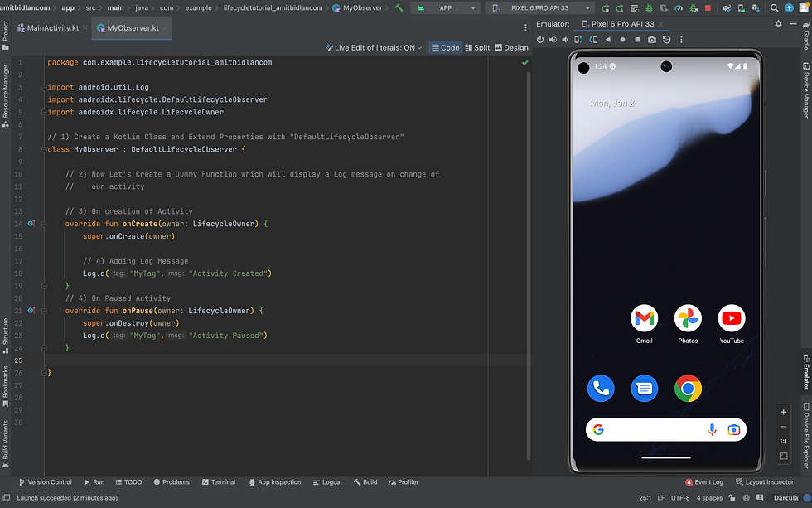Open Event Log
812x508 pixels.
[704, 482]
